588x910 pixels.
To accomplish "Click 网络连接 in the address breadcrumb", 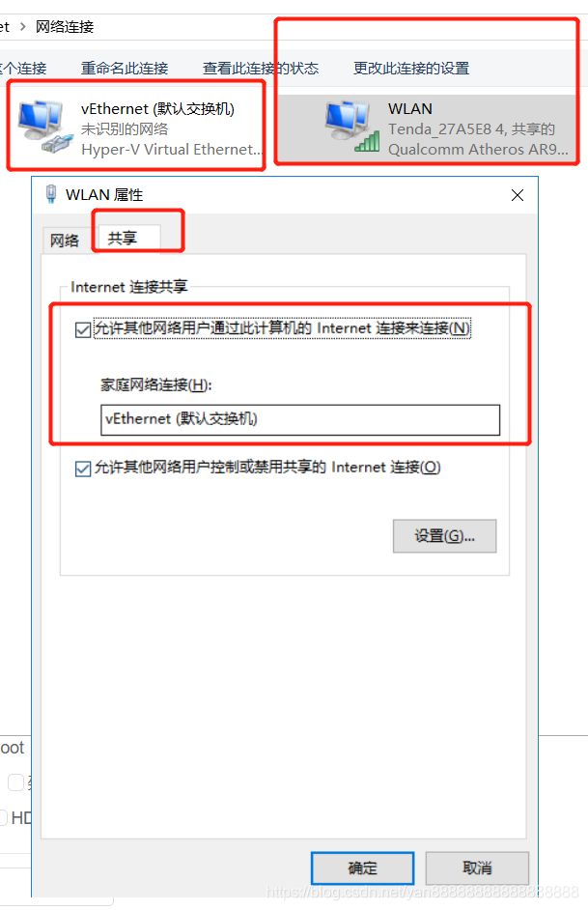I will tap(65, 27).
